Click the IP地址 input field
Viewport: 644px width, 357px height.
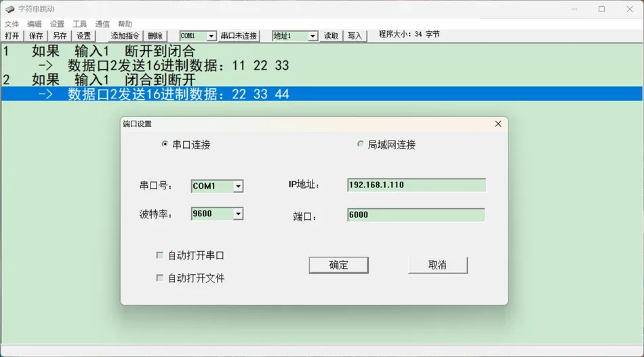click(x=416, y=185)
